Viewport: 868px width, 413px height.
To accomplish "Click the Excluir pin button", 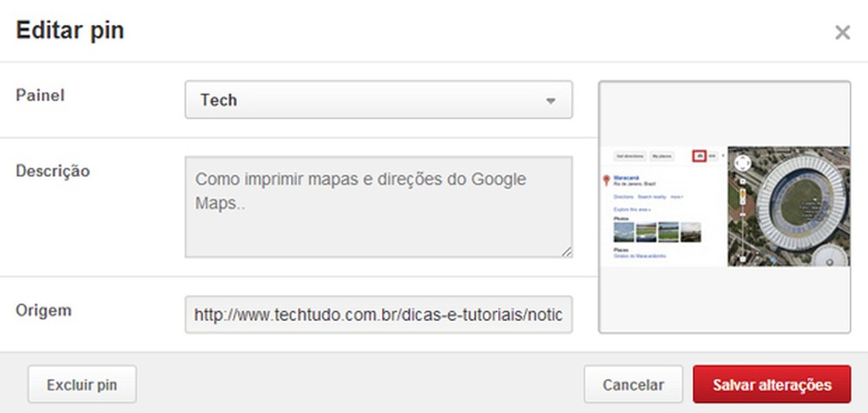I will click(x=82, y=384).
